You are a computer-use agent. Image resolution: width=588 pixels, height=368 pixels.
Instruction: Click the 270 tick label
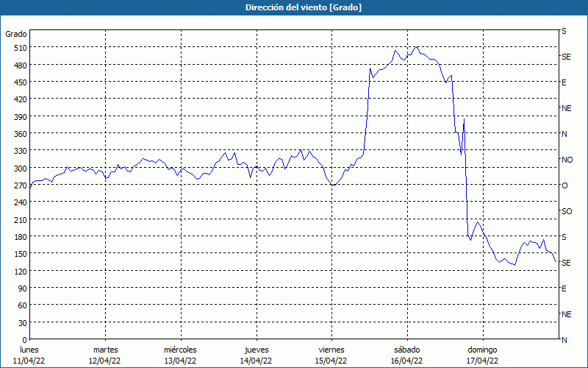21,185
